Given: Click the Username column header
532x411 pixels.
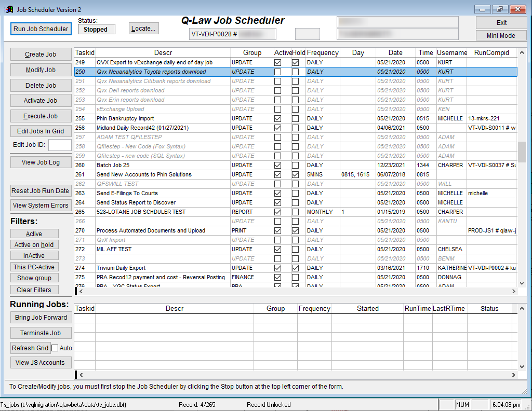Looking at the screenshot, I should pyautogui.click(x=451, y=52).
